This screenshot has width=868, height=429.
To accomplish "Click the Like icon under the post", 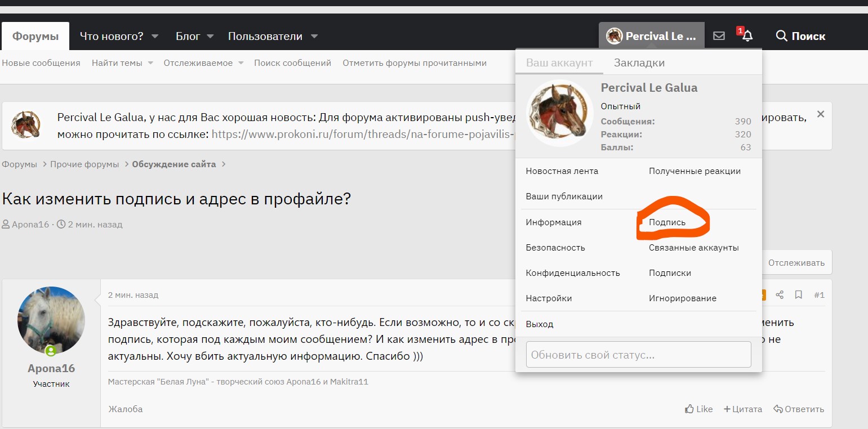I will pos(688,409).
